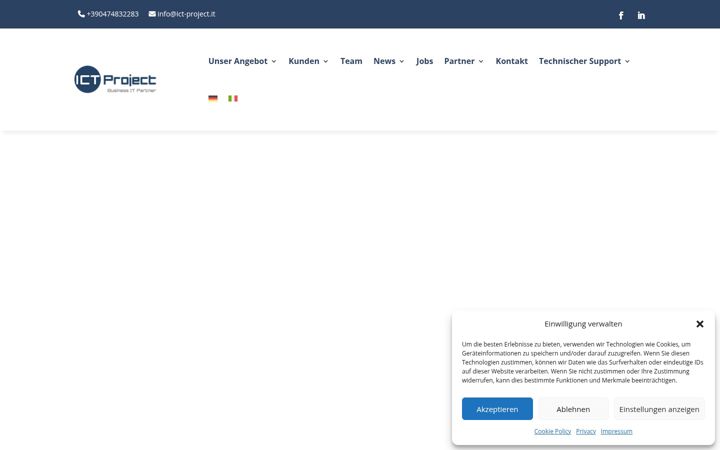720x450 pixels.
Task: Go to the Team page
Action: point(351,61)
